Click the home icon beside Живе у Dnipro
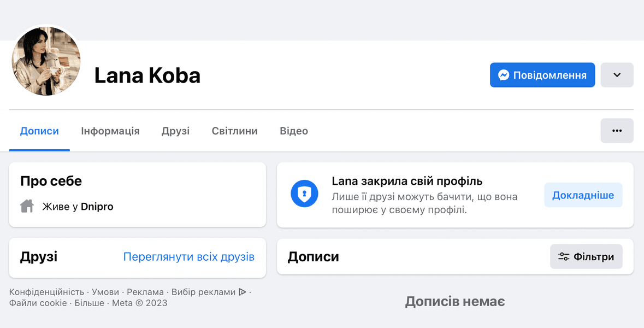The image size is (644, 328). coord(27,207)
